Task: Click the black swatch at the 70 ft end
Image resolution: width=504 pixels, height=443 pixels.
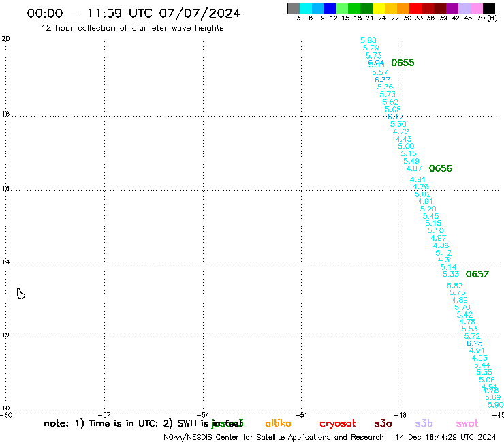Action: pyautogui.click(x=489, y=8)
